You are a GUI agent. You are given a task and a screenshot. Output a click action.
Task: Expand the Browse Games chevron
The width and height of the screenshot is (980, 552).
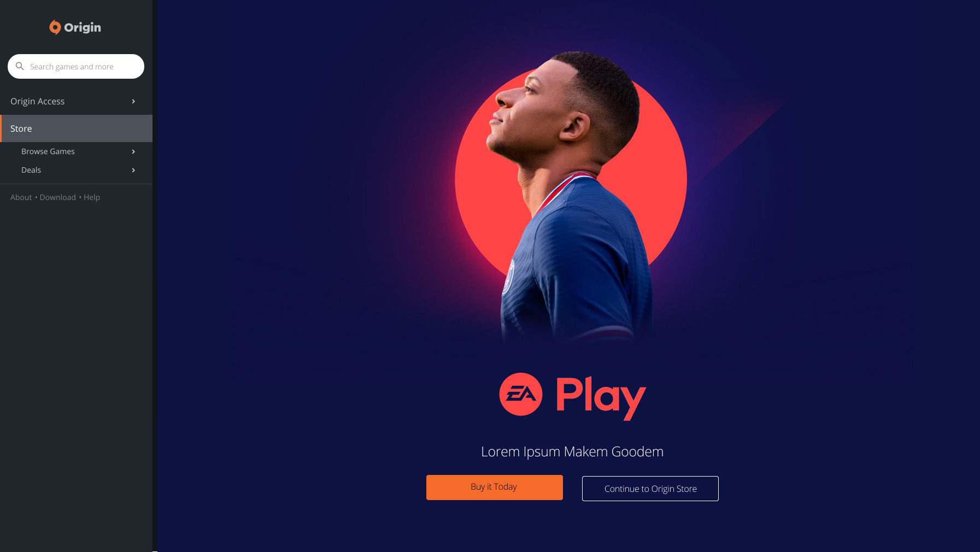[133, 151]
